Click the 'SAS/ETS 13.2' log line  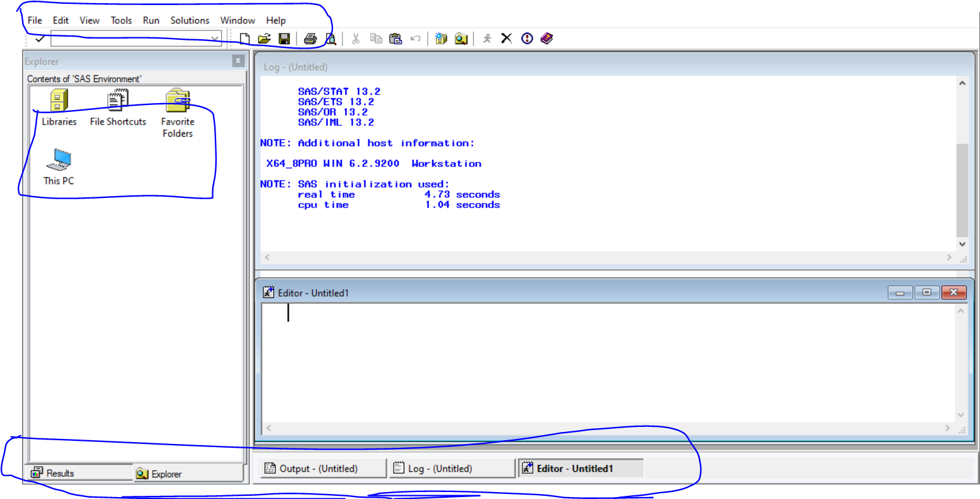coord(336,102)
